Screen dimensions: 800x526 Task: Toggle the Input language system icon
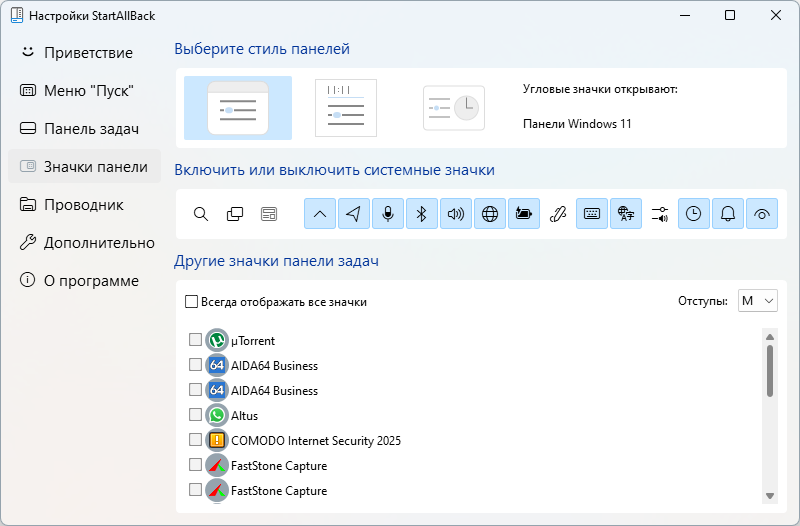point(626,214)
